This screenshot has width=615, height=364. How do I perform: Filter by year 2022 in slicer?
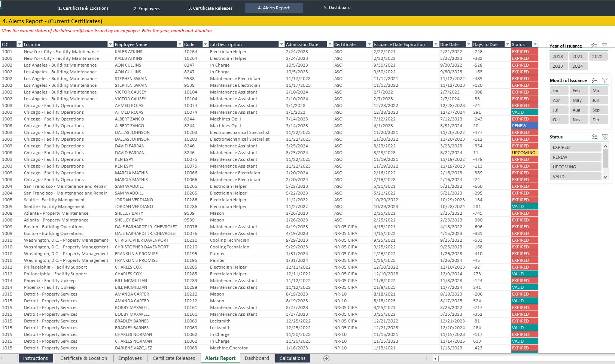click(x=598, y=56)
